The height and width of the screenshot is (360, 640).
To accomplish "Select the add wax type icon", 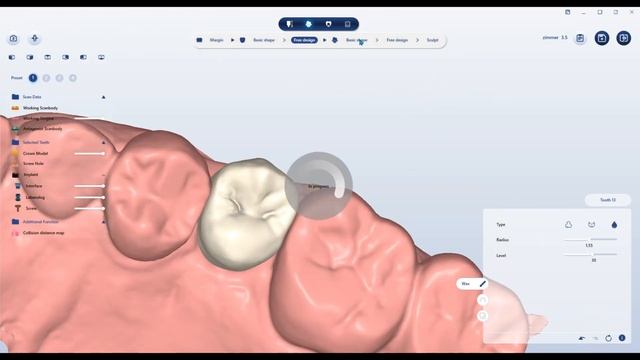I will pyautogui.click(x=569, y=224).
